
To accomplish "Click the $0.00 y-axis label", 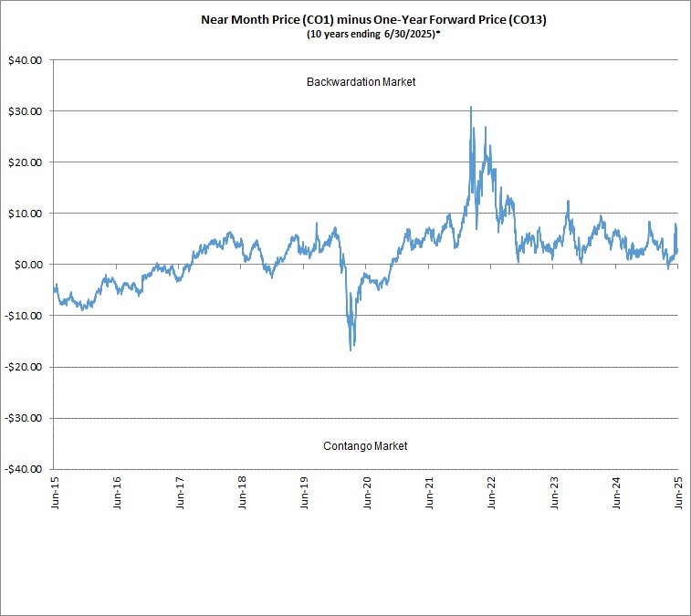I will pos(28,265).
